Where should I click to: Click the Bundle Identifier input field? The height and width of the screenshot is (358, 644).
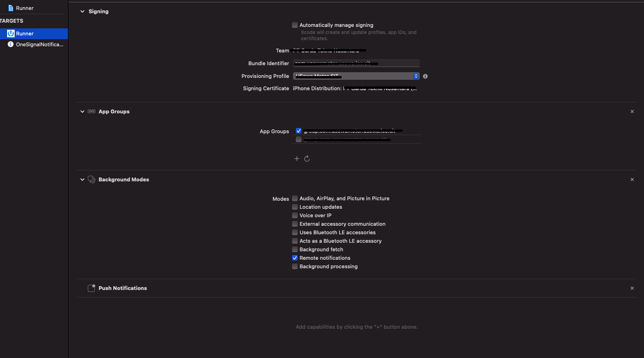point(356,63)
